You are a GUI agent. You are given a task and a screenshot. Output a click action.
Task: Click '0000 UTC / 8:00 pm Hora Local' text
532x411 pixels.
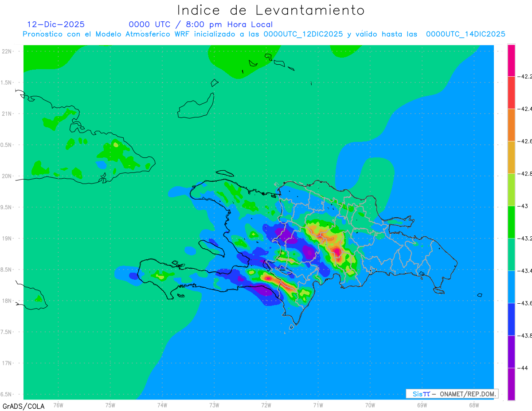[200, 24]
